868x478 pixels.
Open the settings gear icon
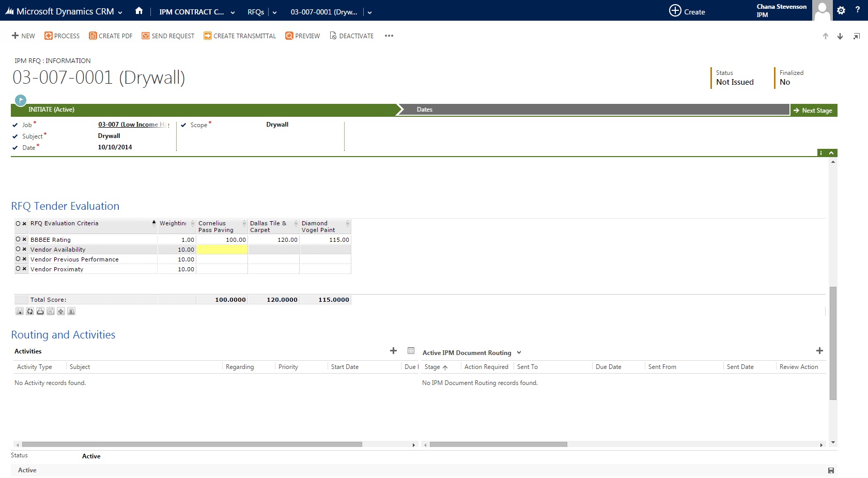(841, 10)
